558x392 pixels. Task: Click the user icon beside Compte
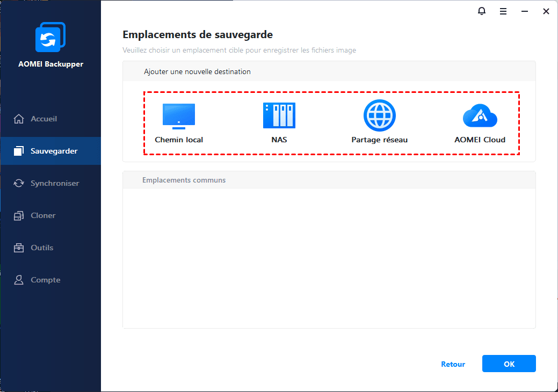coord(19,280)
